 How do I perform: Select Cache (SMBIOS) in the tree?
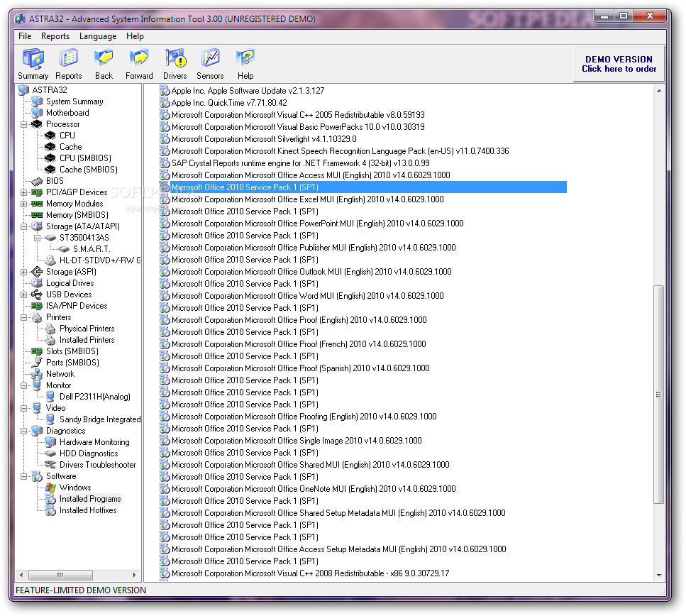click(89, 170)
